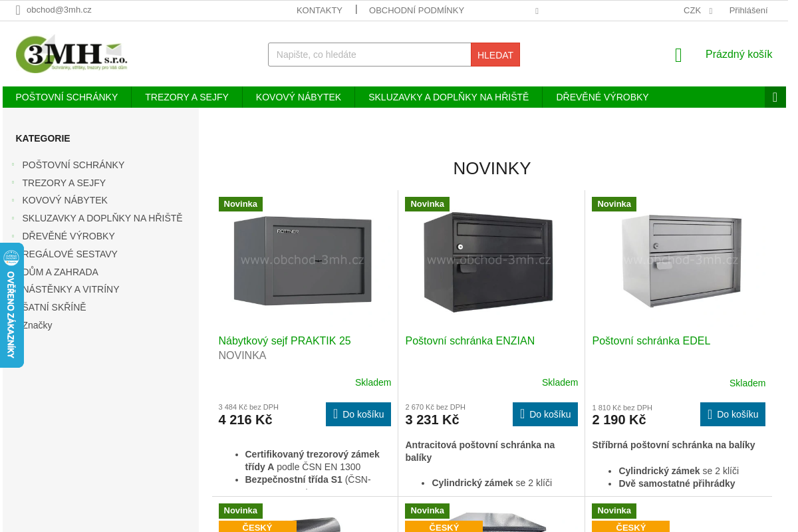The height and width of the screenshot is (532, 798).
Task: Click the Novinka badge on PRAKTIK 25 safe
Action: [240, 204]
